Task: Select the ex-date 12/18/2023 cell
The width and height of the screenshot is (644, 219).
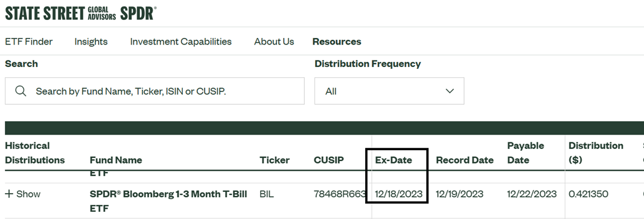Action: (x=399, y=194)
